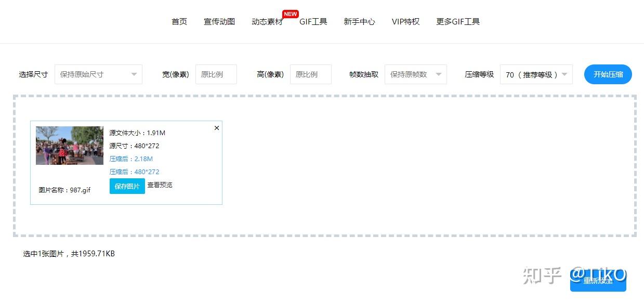Open the VIP特权 menu item
The height and width of the screenshot is (301, 644).
[x=405, y=21]
